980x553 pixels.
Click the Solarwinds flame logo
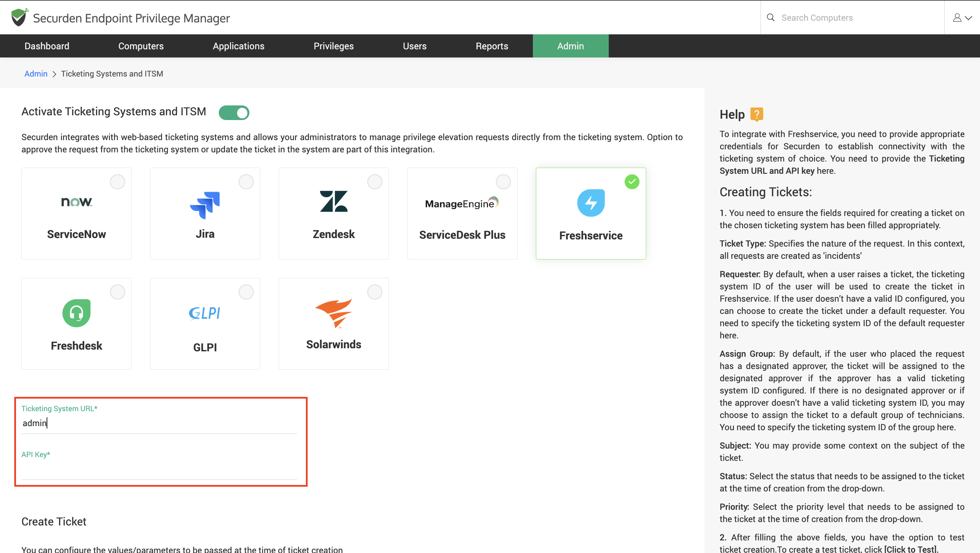coord(333,312)
